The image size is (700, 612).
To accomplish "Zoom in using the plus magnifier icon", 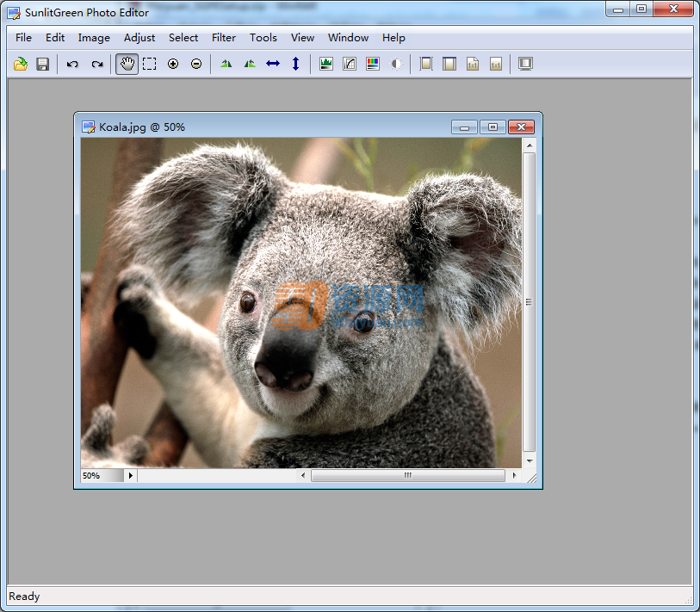I will tap(173, 64).
